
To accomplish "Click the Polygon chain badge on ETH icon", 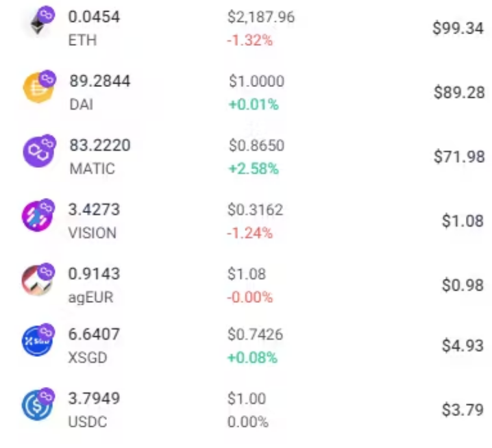I will 46,14.
